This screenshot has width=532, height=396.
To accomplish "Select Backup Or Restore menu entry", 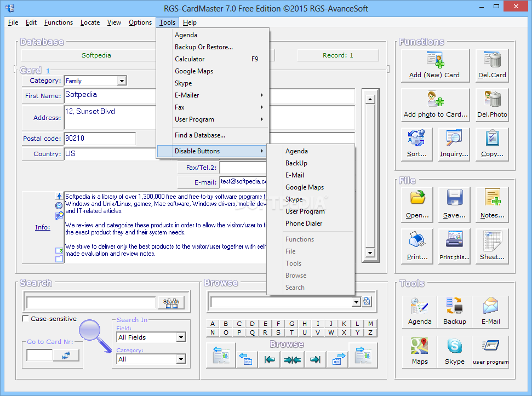I will point(213,47).
